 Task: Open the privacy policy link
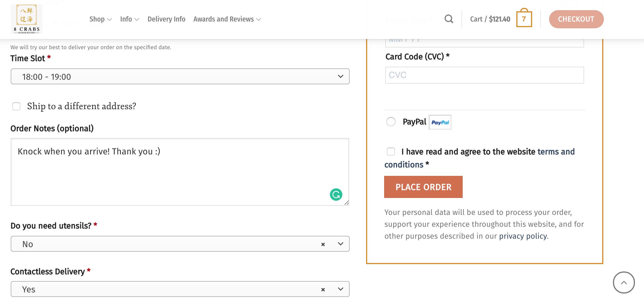pos(523,236)
